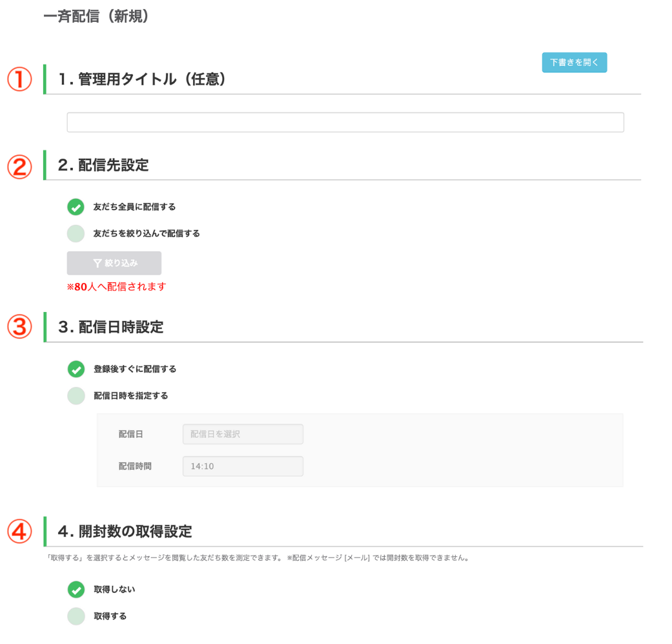
Task: Click the circled number 4 marker icon
Action: (19, 532)
